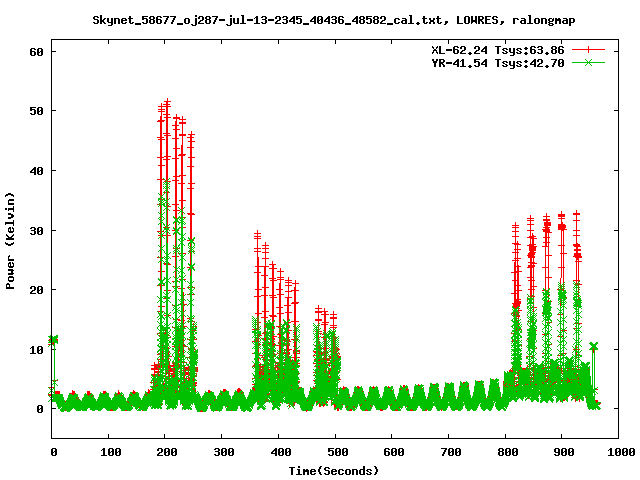Click the x-axis tick label 700
The image size is (640, 480).
point(450,452)
